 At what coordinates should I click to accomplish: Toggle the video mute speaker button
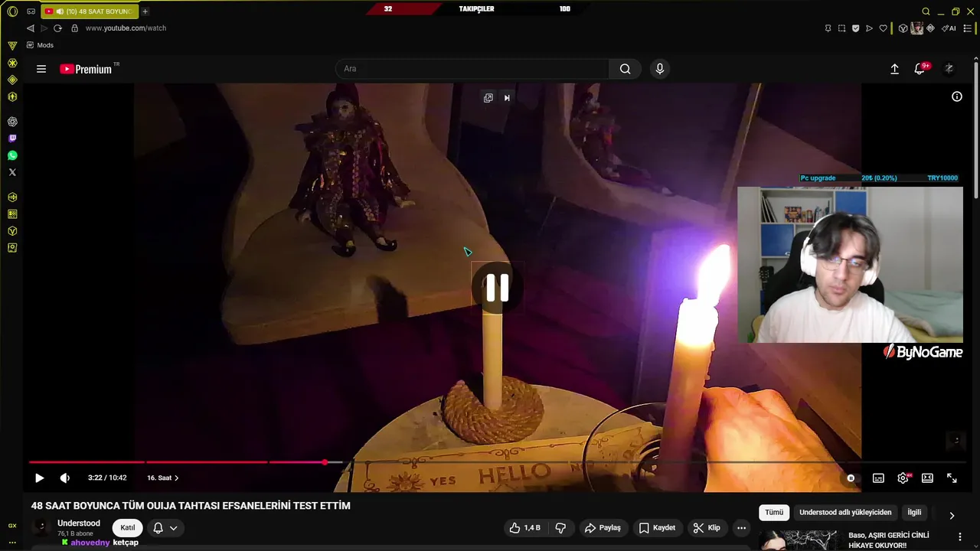click(x=65, y=478)
